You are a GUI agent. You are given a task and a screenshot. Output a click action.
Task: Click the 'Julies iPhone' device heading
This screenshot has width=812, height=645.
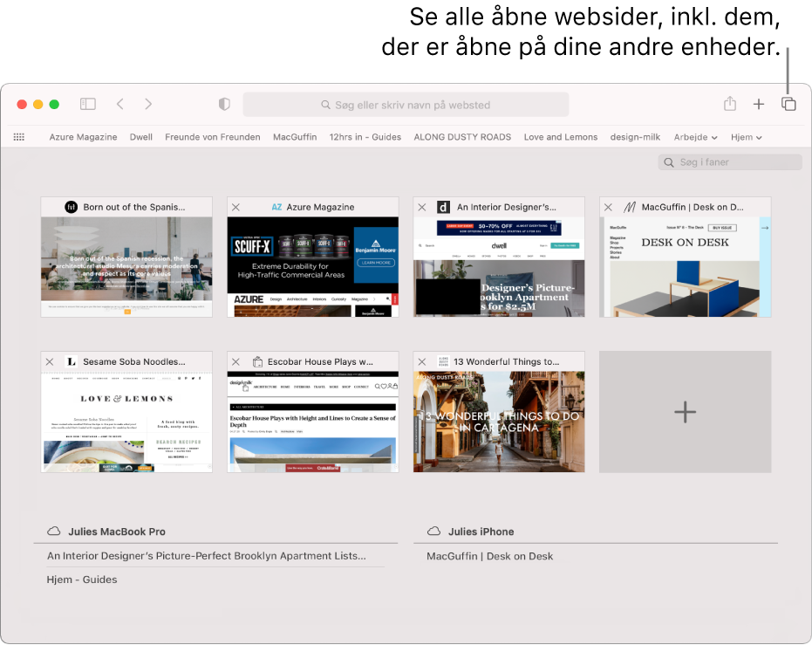pyautogui.click(x=481, y=532)
